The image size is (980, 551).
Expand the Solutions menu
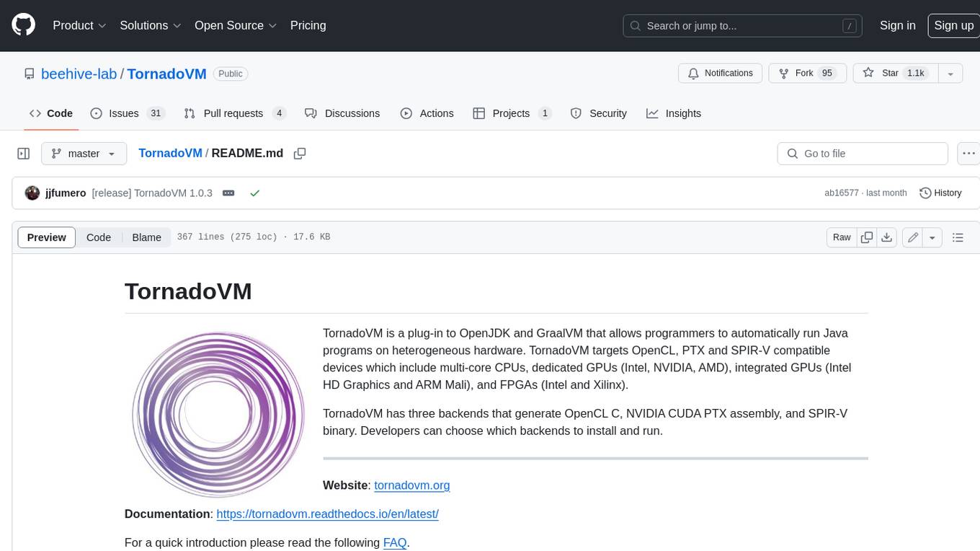(x=151, y=25)
